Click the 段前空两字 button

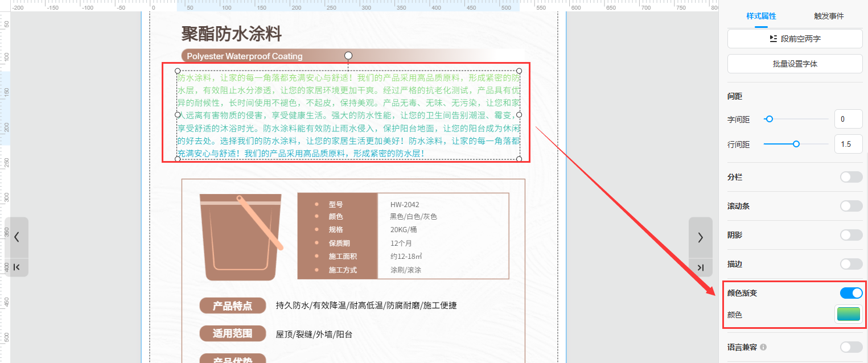[795, 39]
